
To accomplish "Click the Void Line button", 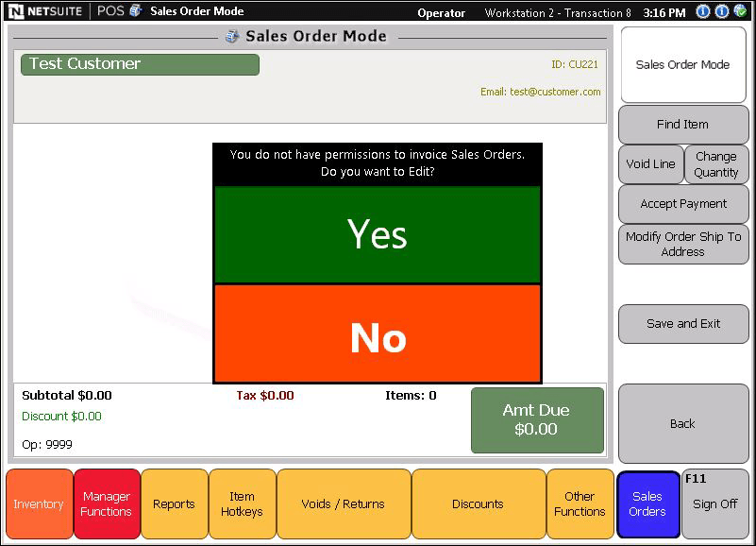I will tap(650, 164).
